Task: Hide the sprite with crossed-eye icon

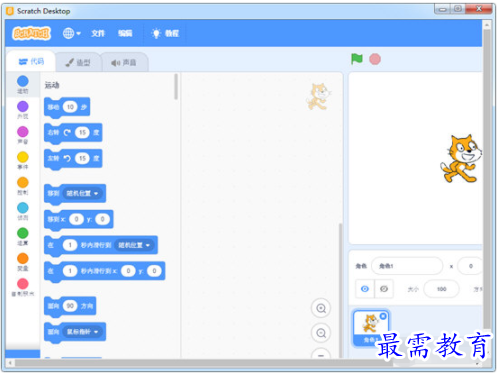Action: pyautogui.click(x=384, y=289)
